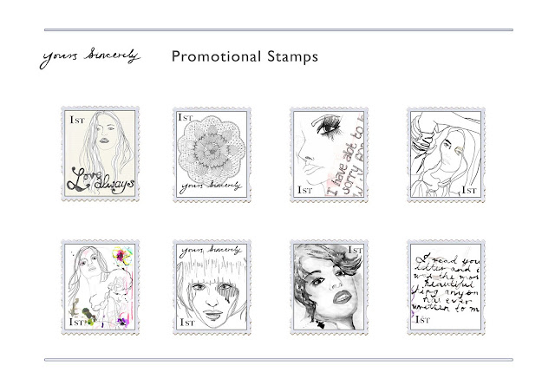
Task: Choose the line-drawn woman with raised arm stamp
Action: pos(446,154)
